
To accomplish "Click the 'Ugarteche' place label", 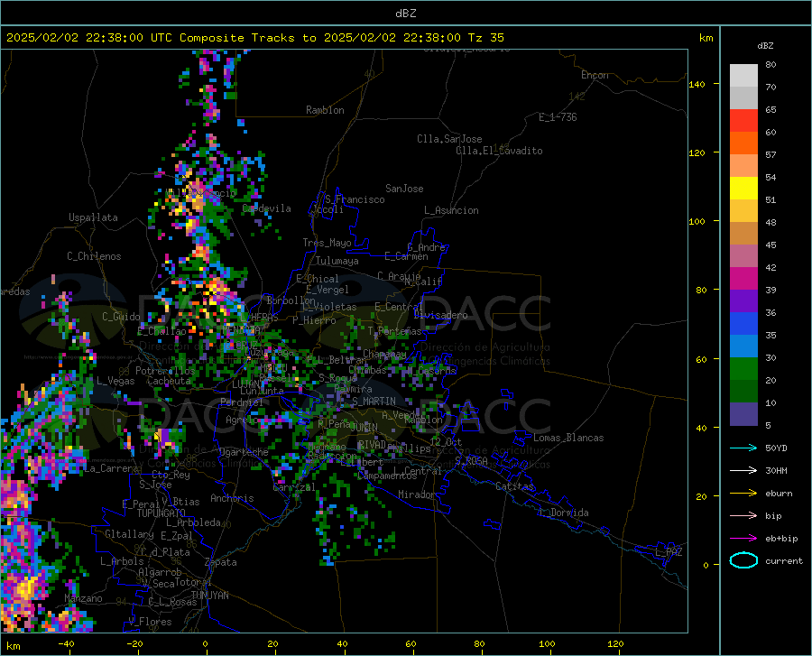I will tap(244, 451).
